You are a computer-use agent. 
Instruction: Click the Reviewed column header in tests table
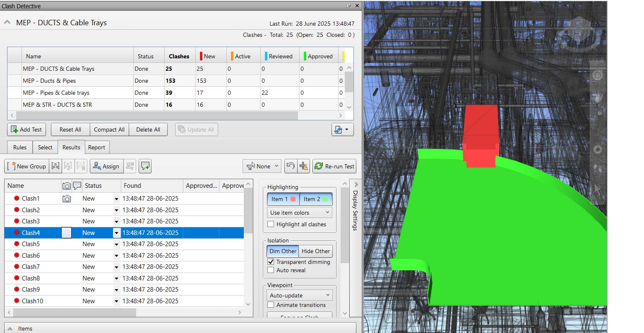[x=279, y=56]
